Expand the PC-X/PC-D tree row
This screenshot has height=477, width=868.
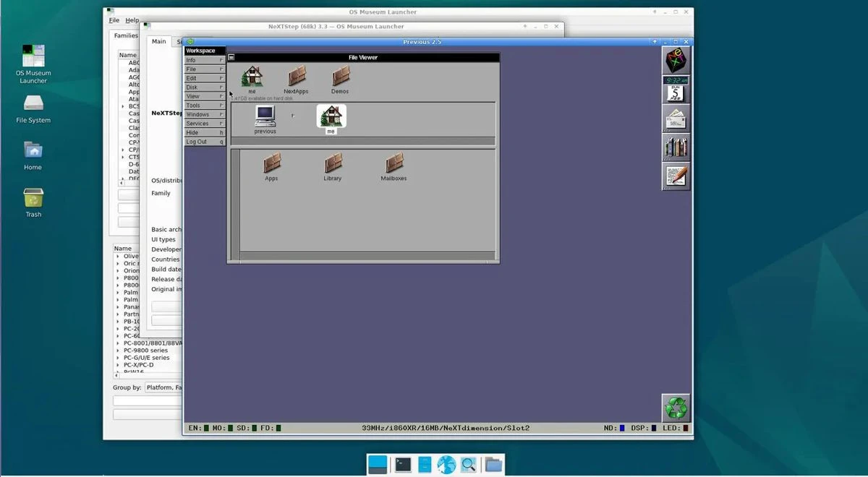click(x=118, y=364)
